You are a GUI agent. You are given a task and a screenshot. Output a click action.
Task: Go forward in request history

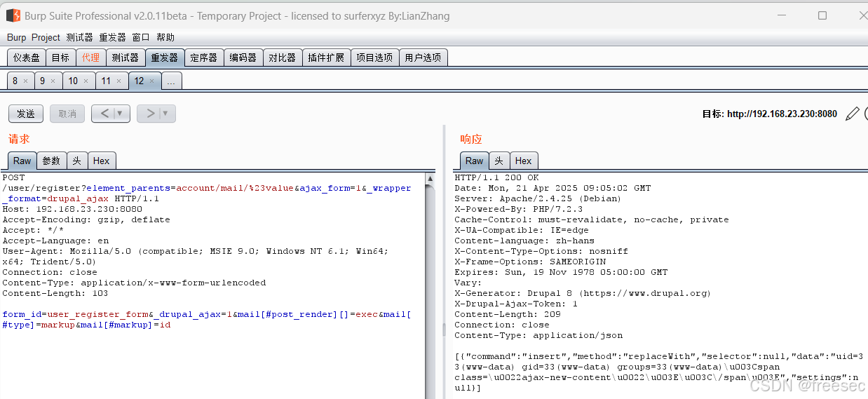point(149,114)
